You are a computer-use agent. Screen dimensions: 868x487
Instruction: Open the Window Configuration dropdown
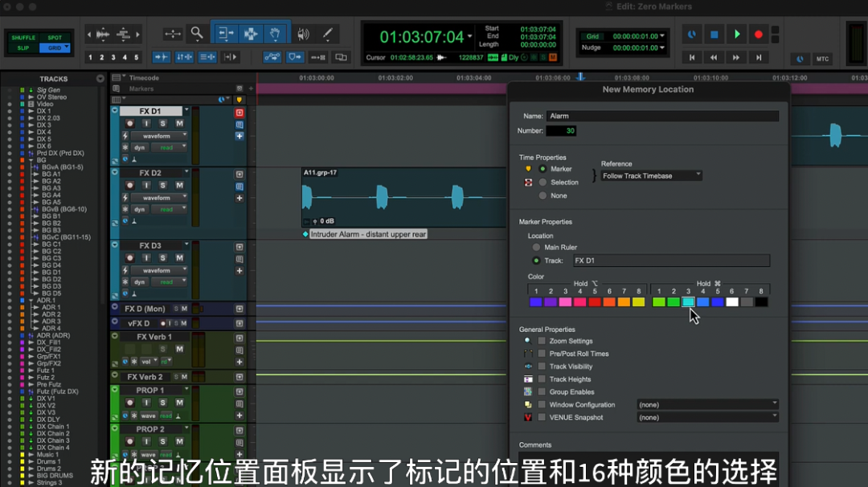point(707,404)
